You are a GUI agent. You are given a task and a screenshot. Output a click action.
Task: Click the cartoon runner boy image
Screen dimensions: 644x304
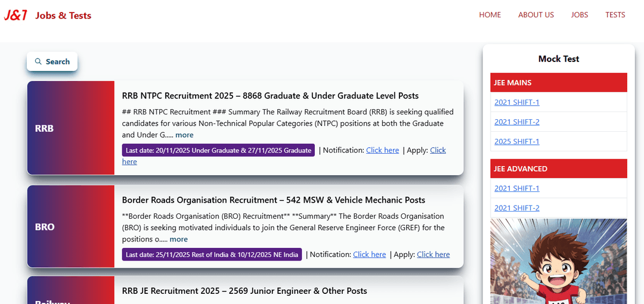click(x=558, y=262)
